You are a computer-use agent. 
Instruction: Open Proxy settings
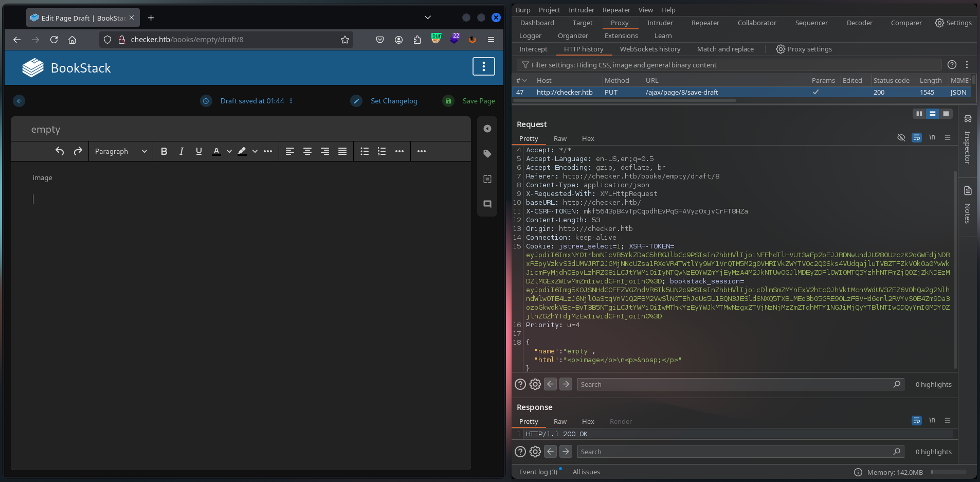(x=804, y=49)
